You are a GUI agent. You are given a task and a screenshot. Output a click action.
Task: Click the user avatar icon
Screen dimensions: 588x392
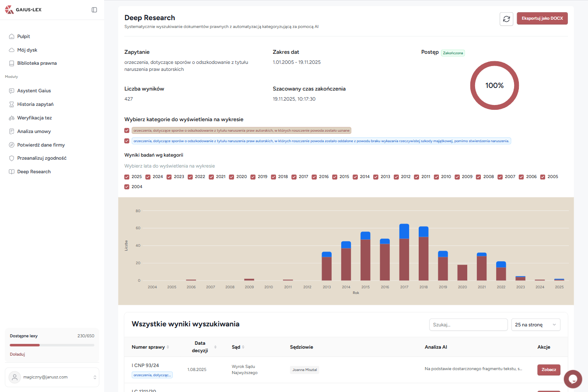point(15,377)
